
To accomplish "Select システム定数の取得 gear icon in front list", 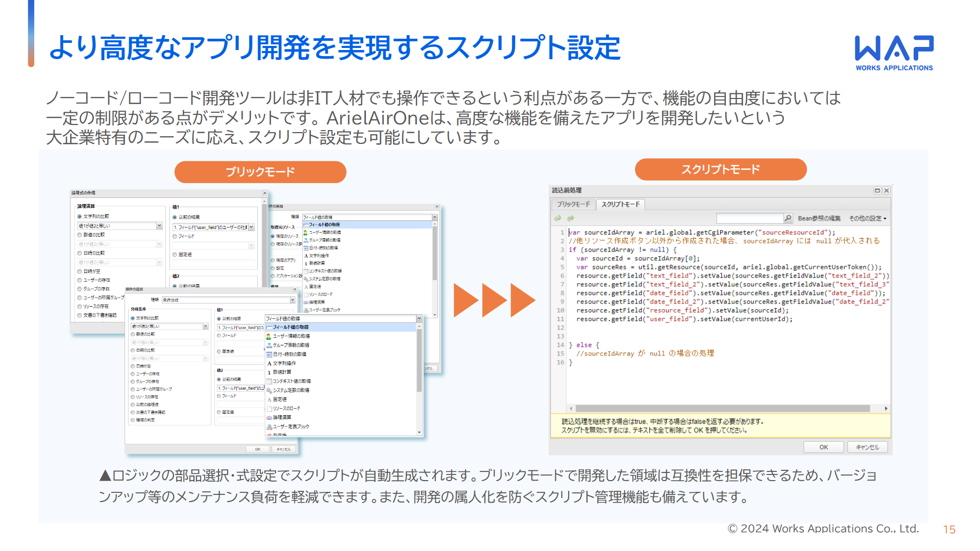I will [x=268, y=390].
